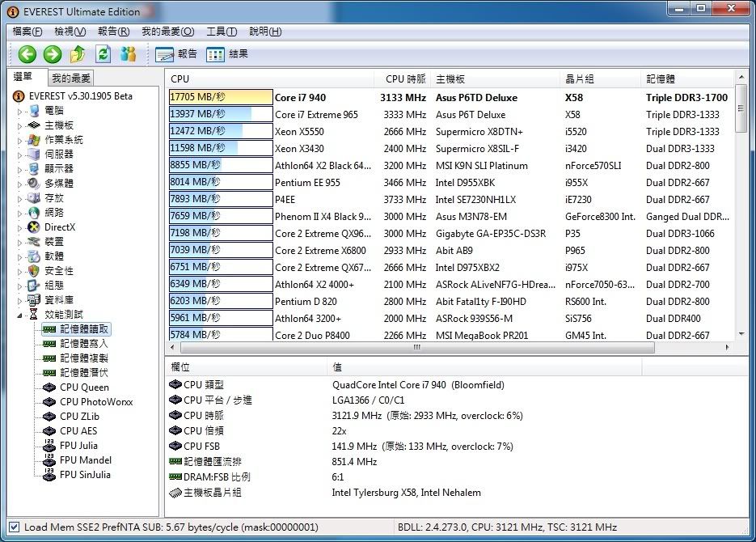Toggle the status bar checkbox near Load Mem
The image size is (756, 542).
[14, 527]
